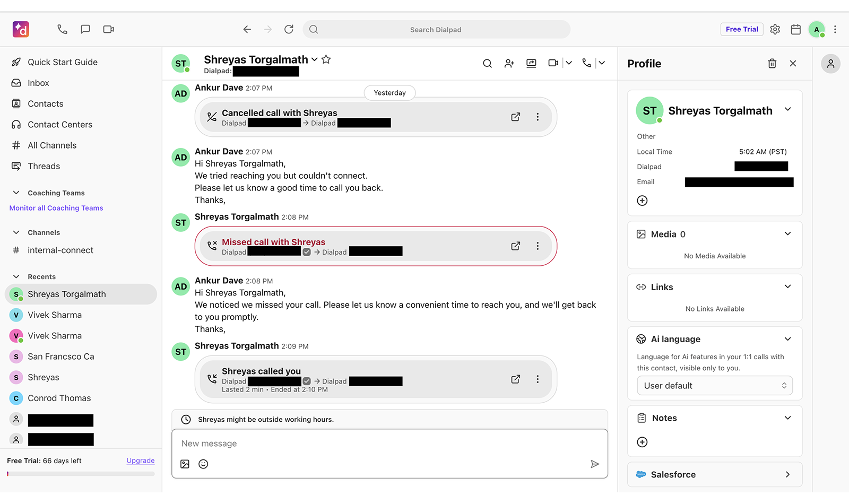Viewport: 849px width, 504px height.
Task: Favorite Shreyas Torgalmath with the star
Action: click(326, 59)
